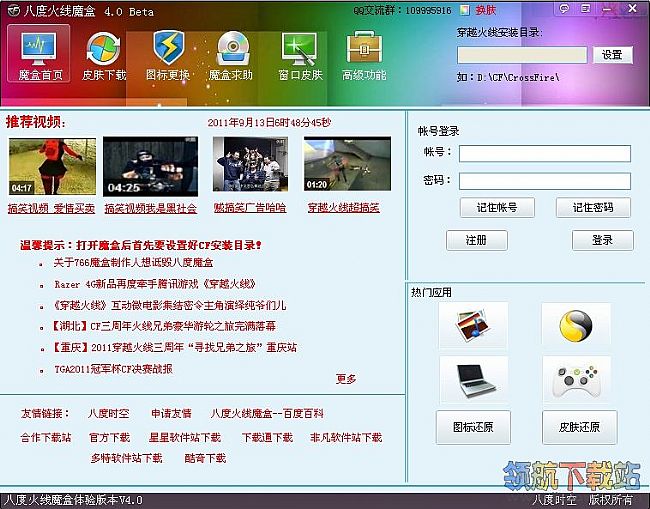
Task: Play the 04:25 video thumbnail
Action: tap(150, 166)
